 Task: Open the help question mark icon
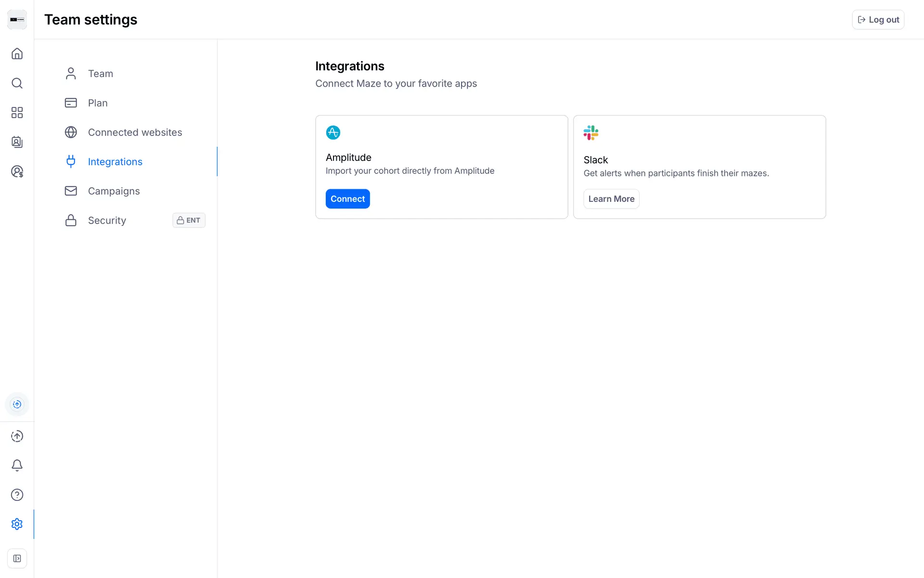tap(17, 495)
